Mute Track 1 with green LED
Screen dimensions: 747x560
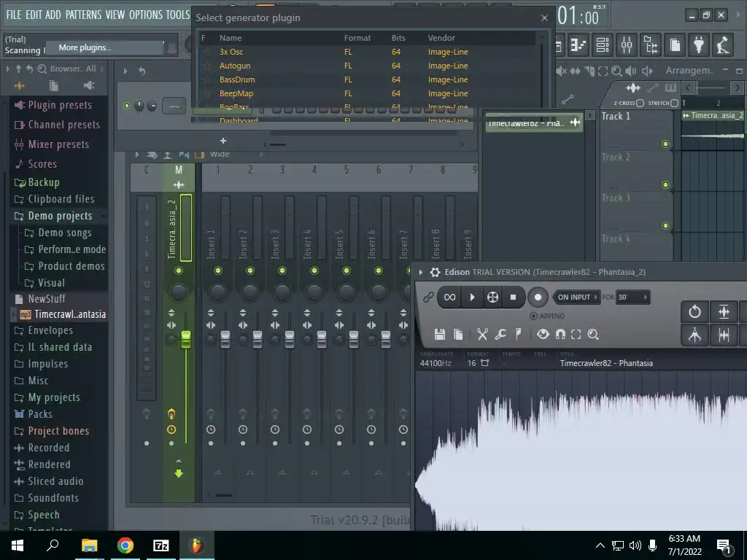tap(665, 144)
